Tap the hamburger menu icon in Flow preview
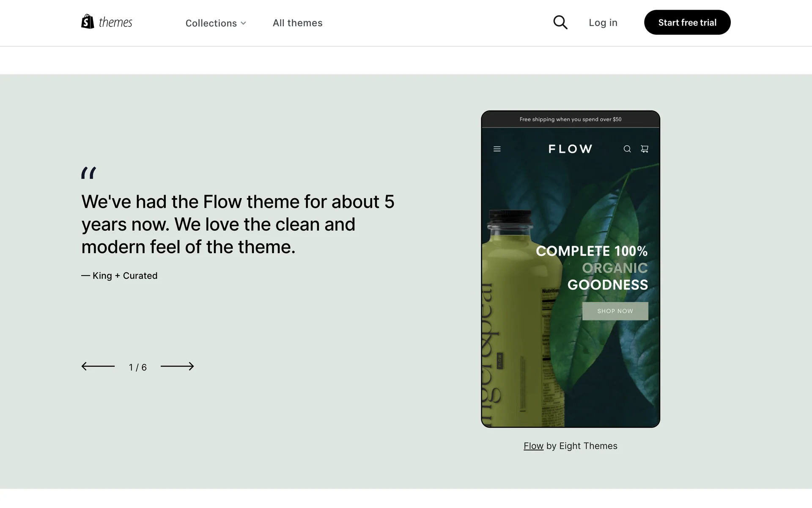 pos(497,149)
